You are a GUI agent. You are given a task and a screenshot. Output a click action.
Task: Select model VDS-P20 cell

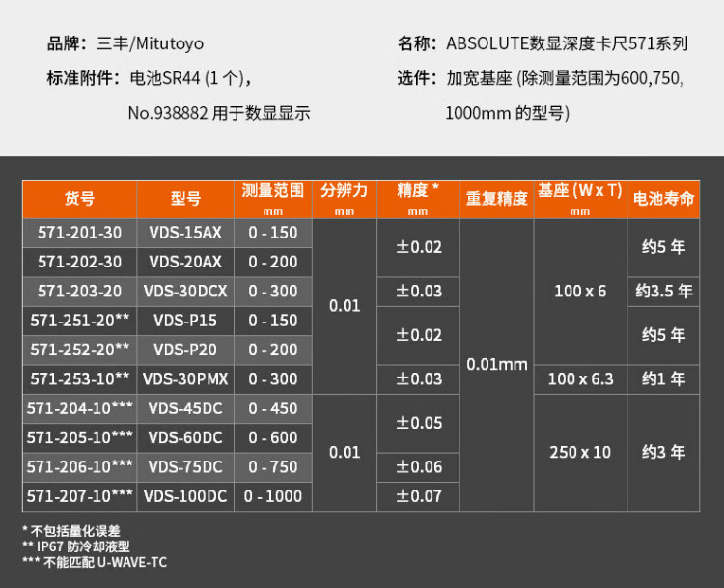(x=185, y=350)
